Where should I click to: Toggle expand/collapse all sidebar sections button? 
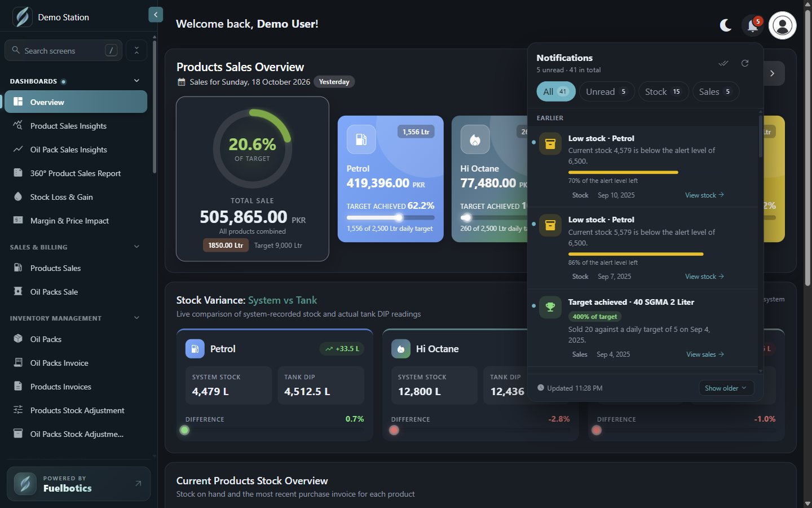[x=136, y=50]
